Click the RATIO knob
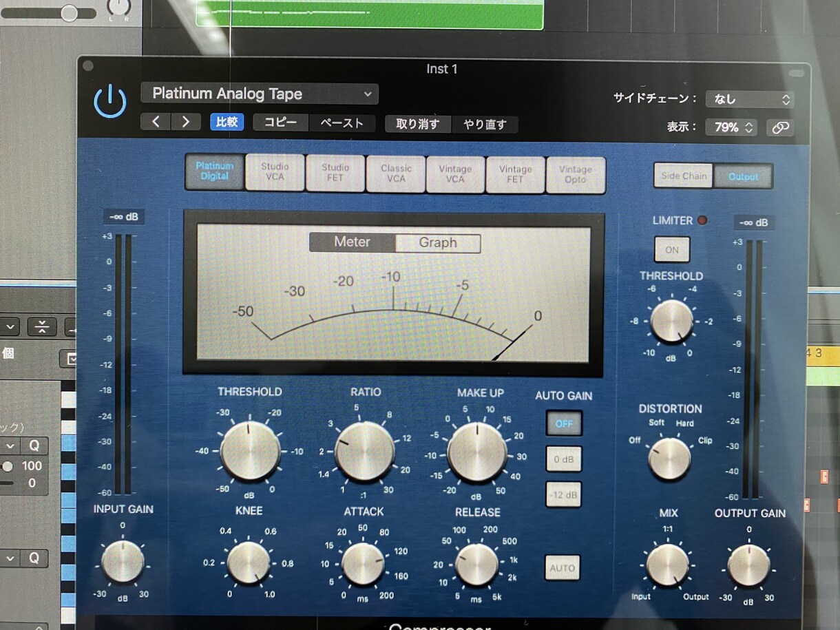The width and height of the screenshot is (840, 630). (365, 452)
